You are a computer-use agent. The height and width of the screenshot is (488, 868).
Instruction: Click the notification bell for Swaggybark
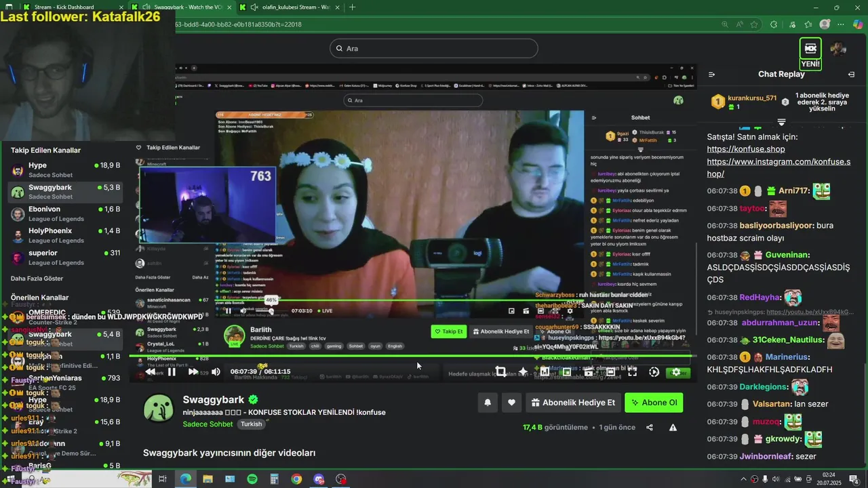tap(487, 403)
